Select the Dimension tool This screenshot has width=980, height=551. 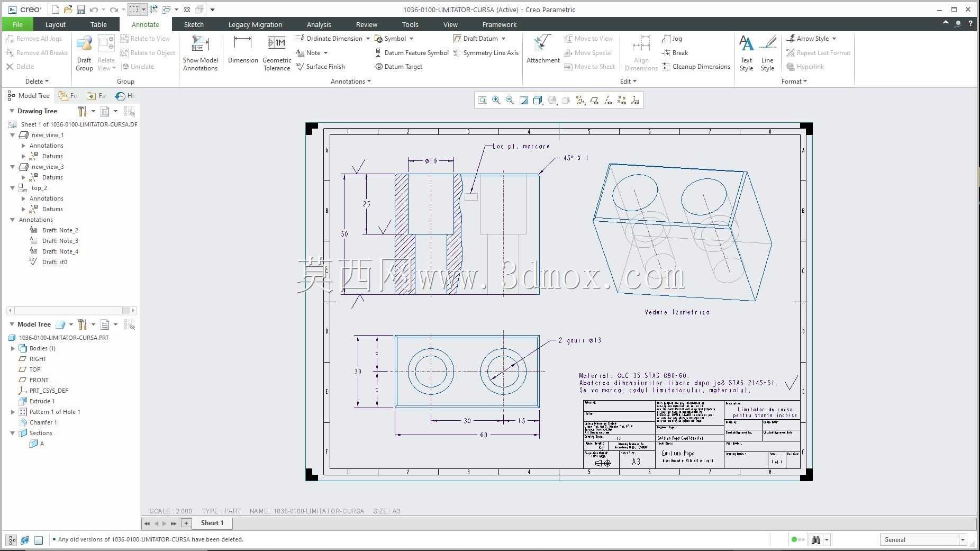tap(243, 50)
